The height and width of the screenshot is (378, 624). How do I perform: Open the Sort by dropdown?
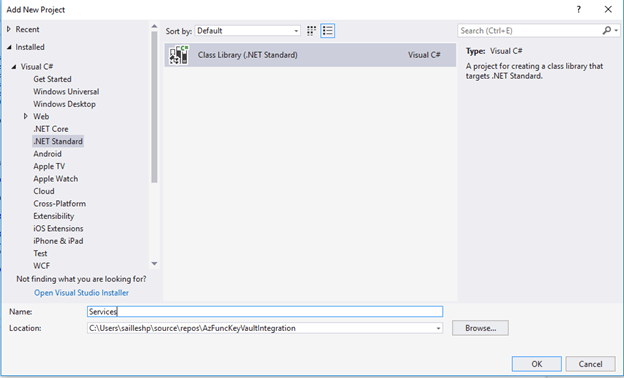248,31
